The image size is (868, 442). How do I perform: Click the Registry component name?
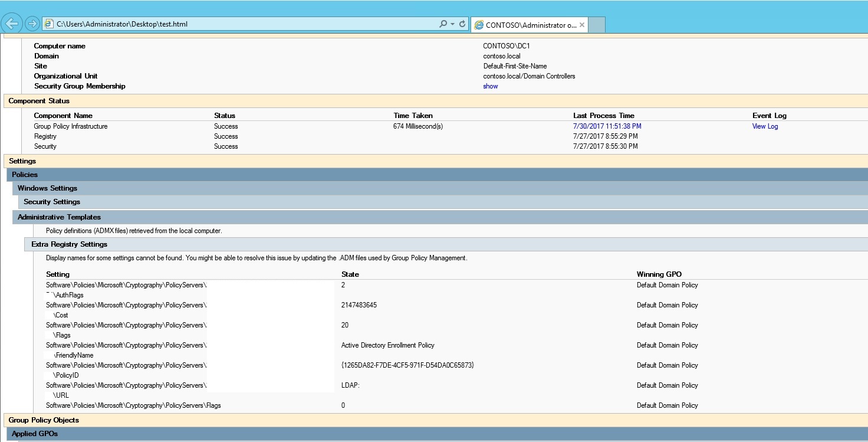point(45,136)
